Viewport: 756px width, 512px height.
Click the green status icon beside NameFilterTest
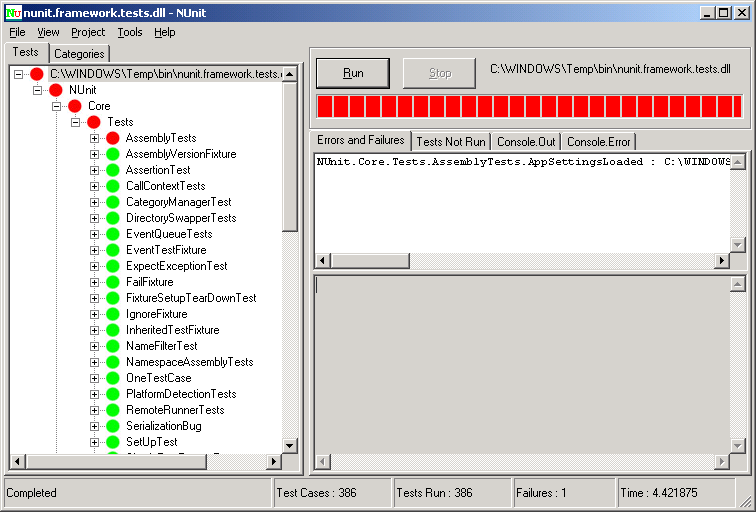pyautogui.click(x=113, y=346)
